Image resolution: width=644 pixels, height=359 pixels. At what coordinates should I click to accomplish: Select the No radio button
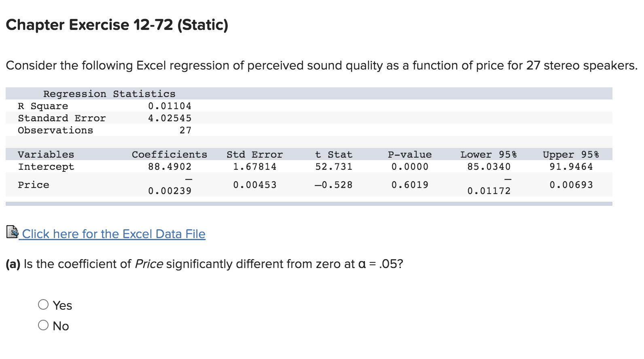(43, 325)
